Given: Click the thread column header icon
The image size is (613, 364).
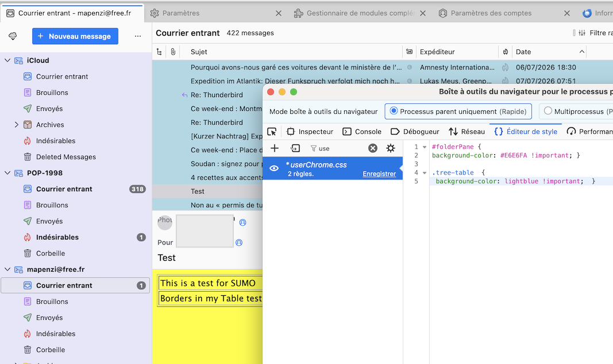Looking at the screenshot, I should click(159, 52).
